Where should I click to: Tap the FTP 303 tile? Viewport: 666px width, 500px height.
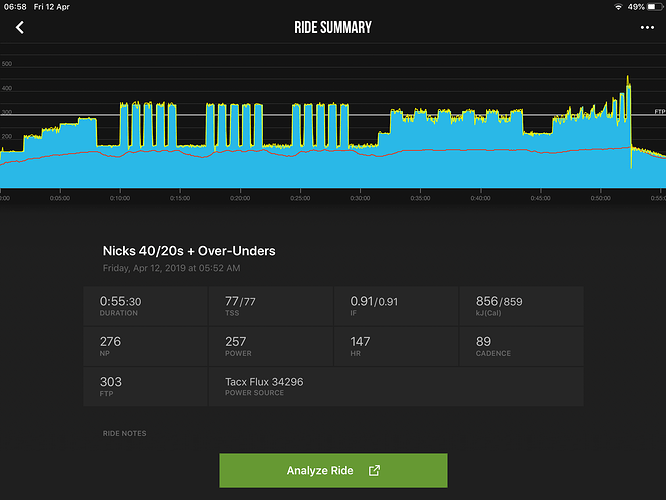point(146,386)
